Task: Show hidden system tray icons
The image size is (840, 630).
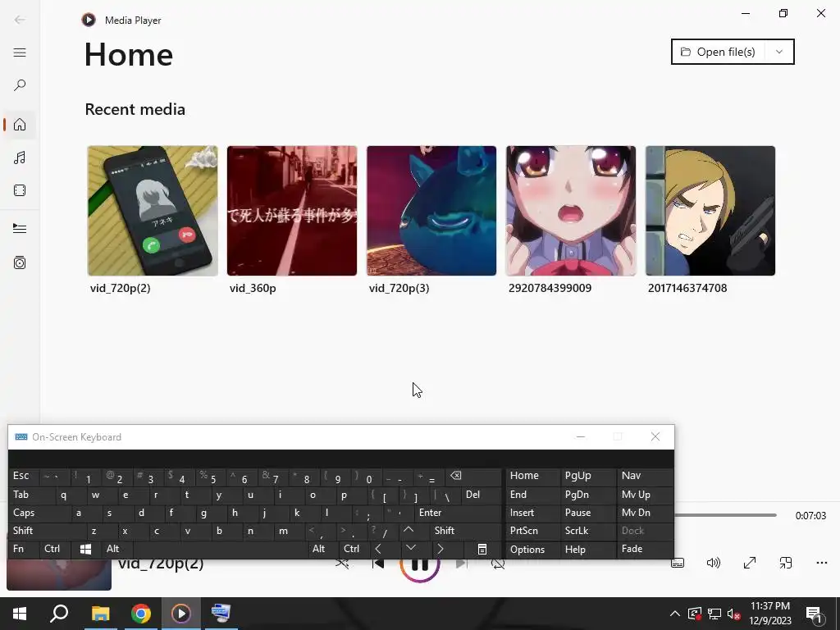Action: coord(675,614)
